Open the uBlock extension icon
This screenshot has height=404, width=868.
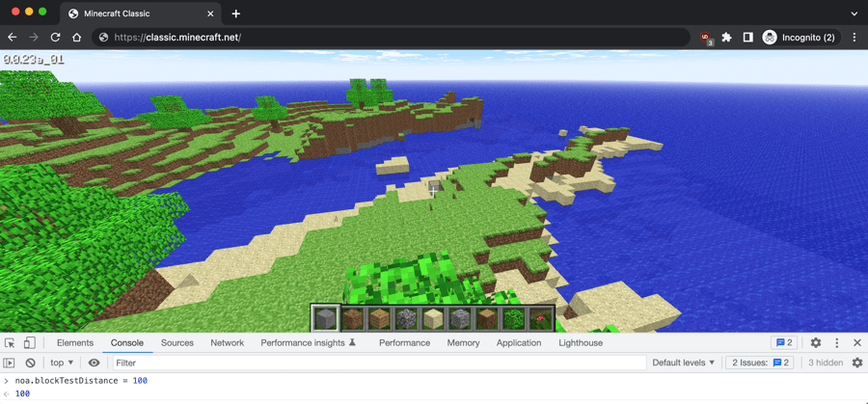coord(706,38)
